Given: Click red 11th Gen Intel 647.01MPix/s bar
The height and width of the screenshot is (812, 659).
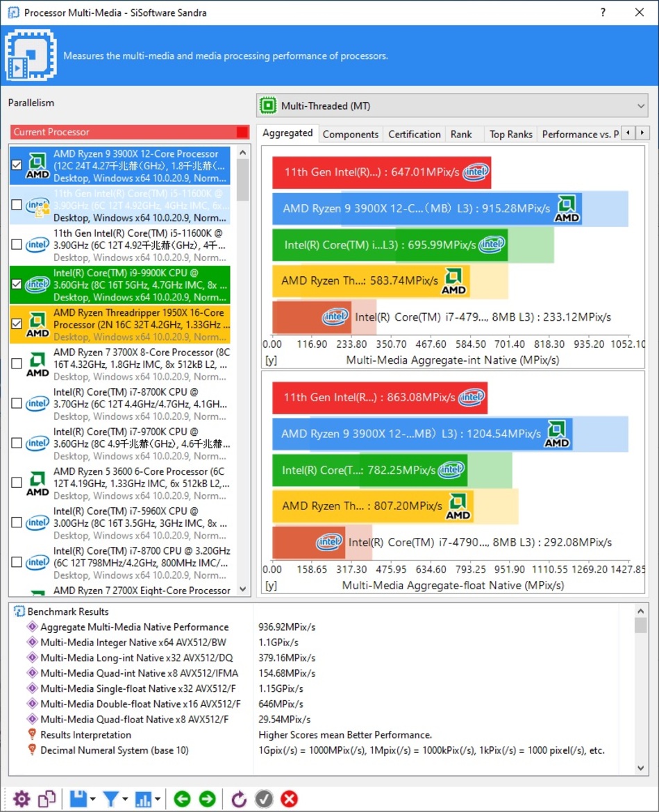Looking at the screenshot, I should pyautogui.click(x=381, y=172).
